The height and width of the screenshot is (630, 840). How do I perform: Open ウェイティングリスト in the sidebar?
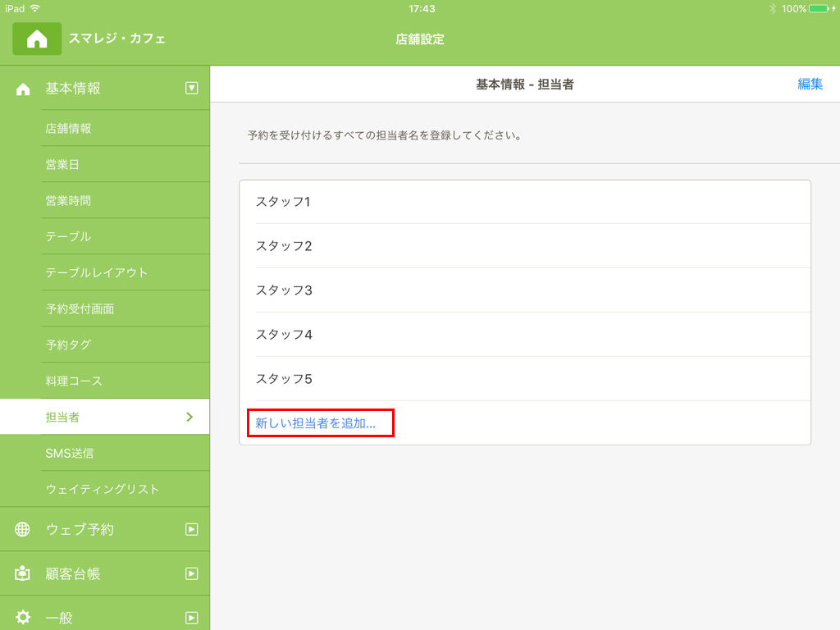pyautogui.click(x=126, y=489)
